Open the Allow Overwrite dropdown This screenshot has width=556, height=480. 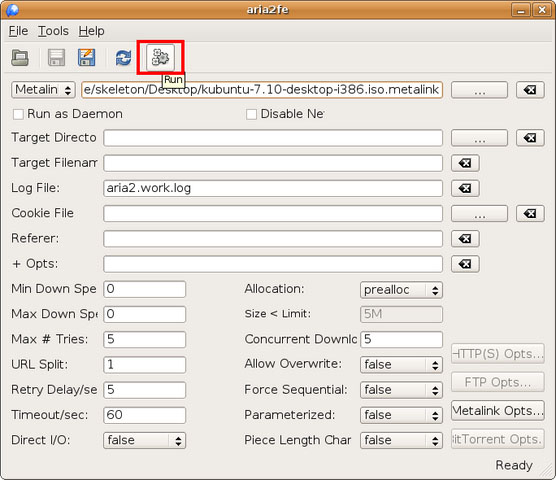pyautogui.click(x=401, y=365)
